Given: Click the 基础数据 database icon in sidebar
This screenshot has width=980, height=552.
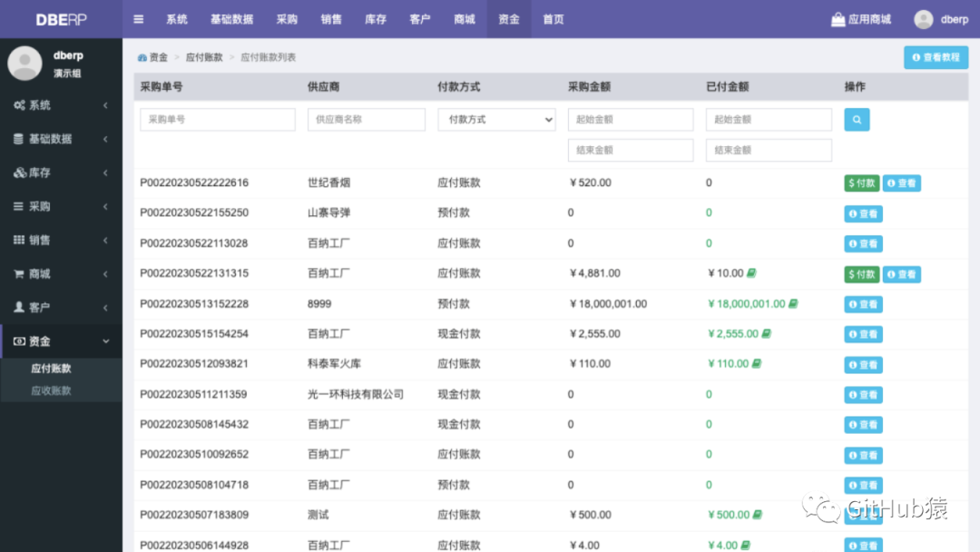Looking at the screenshot, I should 19,139.
